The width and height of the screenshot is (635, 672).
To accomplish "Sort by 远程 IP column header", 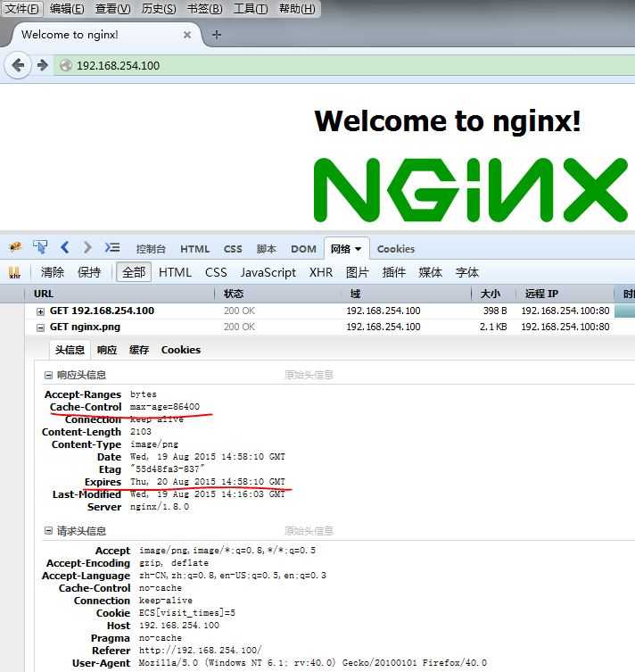I will click(565, 294).
